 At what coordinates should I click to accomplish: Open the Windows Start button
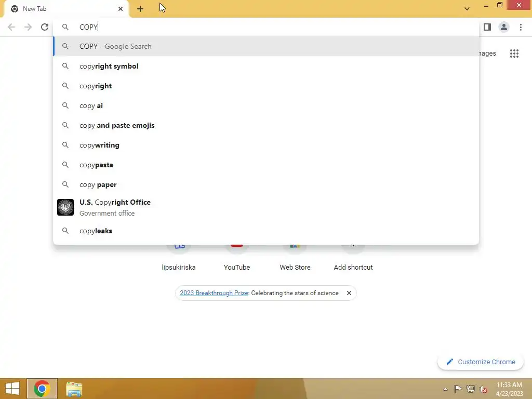click(x=12, y=389)
